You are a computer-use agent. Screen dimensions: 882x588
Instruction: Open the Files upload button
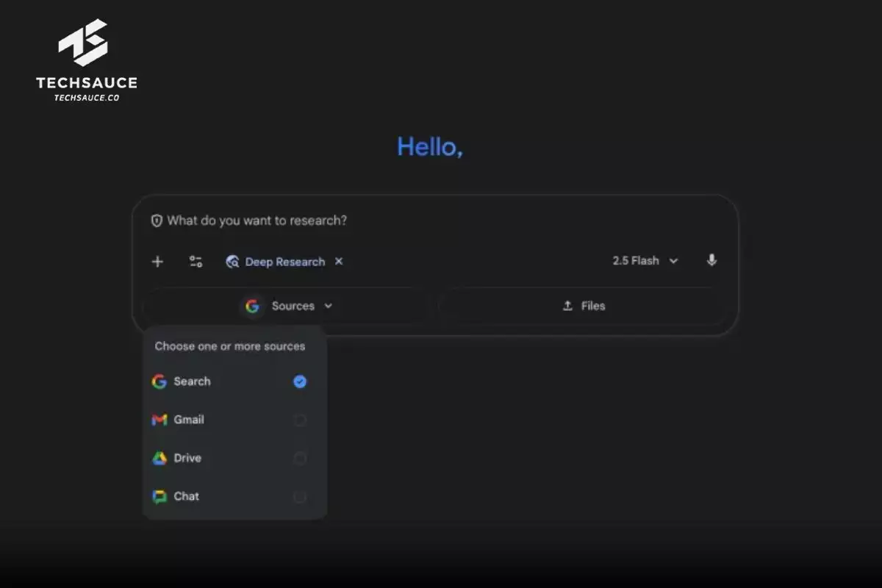(584, 306)
